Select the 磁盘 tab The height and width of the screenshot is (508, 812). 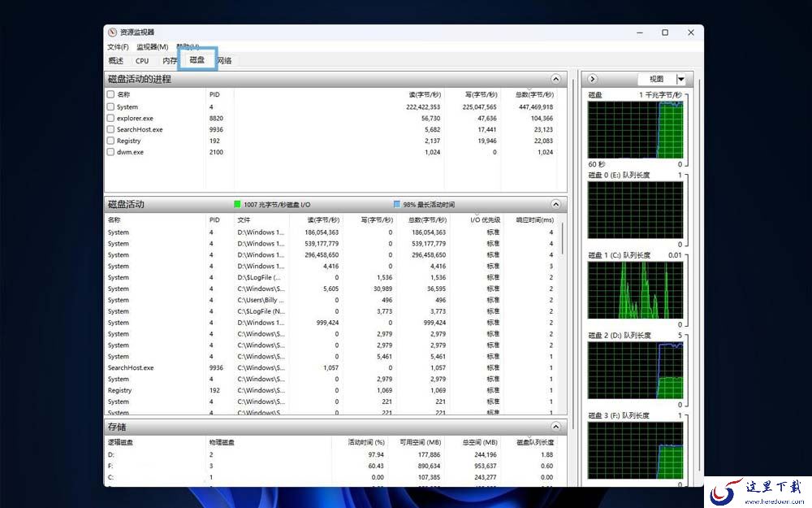click(x=197, y=59)
